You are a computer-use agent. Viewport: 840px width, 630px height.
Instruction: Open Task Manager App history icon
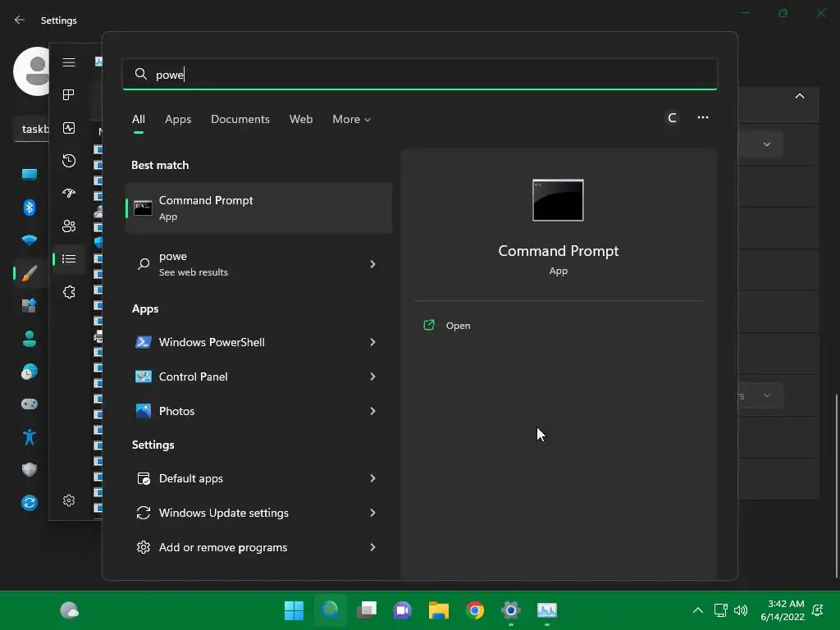click(69, 161)
